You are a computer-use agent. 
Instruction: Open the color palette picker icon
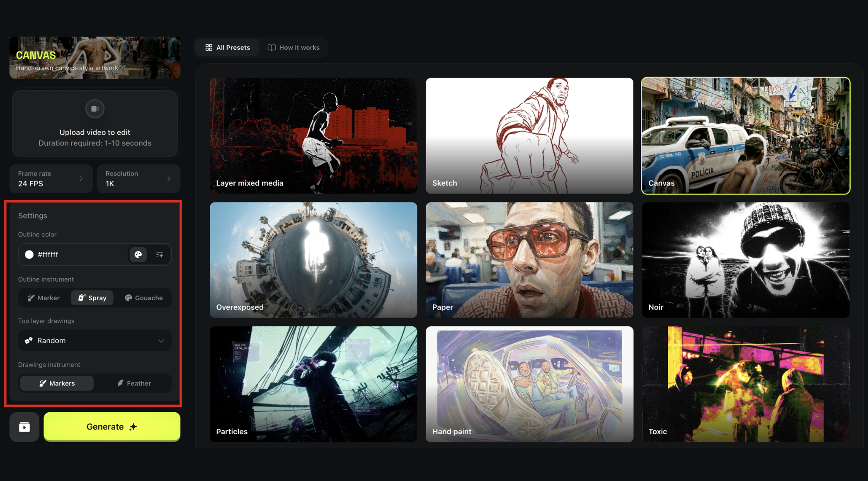pyautogui.click(x=138, y=254)
